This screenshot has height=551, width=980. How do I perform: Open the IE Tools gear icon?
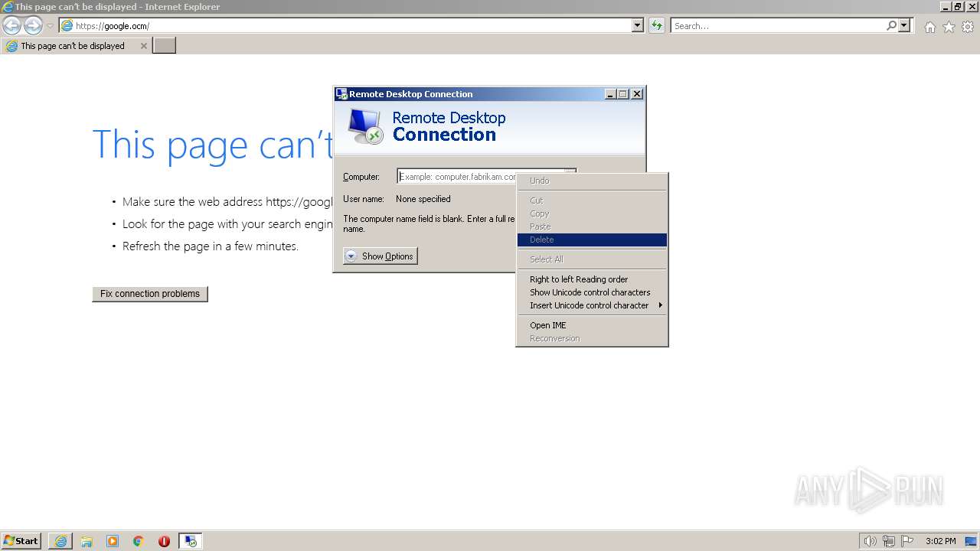968,27
